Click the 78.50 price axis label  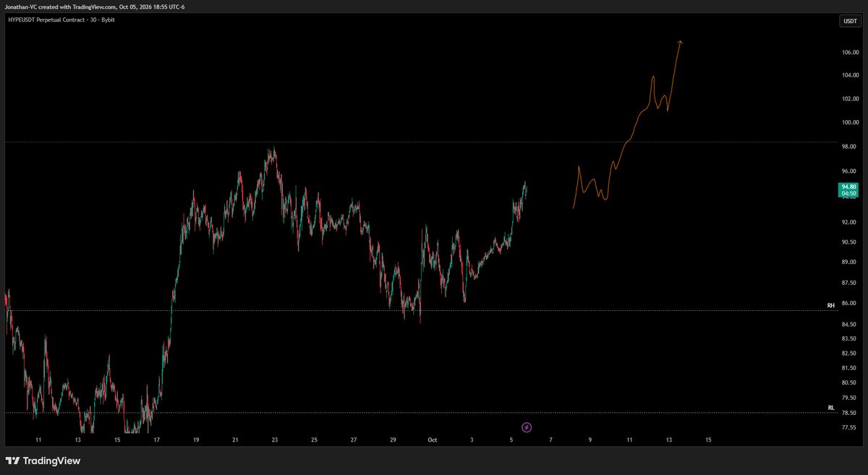click(850, 414)
